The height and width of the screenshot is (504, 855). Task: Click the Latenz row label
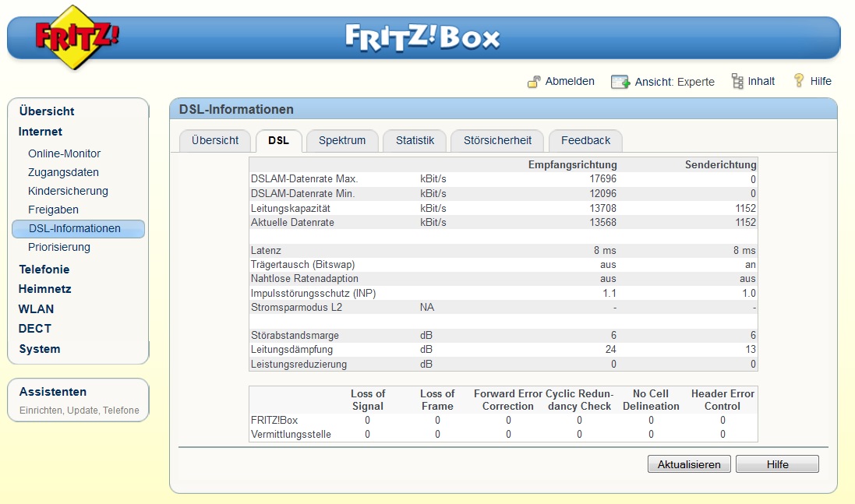(x=266, y=251)
